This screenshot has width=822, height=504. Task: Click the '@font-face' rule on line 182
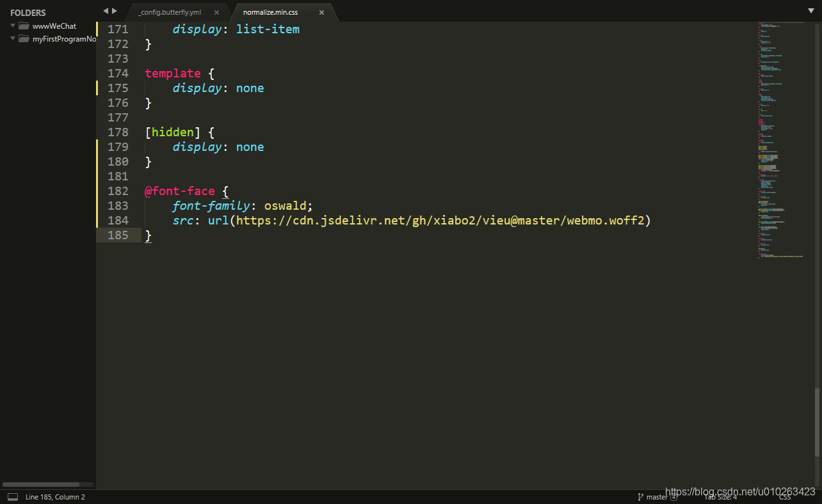[180, 191]
